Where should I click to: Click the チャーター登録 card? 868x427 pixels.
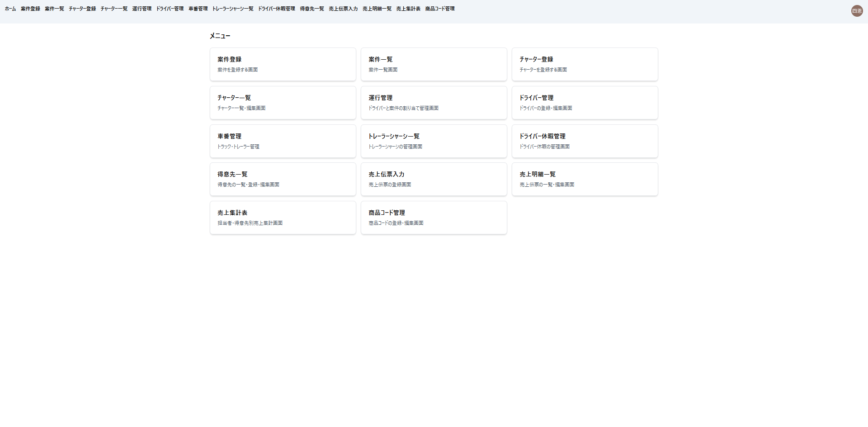[585, 64]
